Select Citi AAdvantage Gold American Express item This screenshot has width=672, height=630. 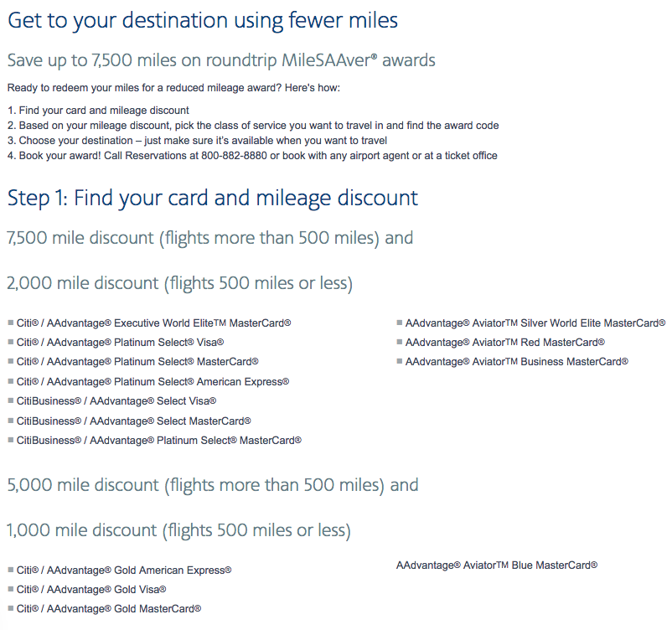pyautogui.click(x=124, y=571)
